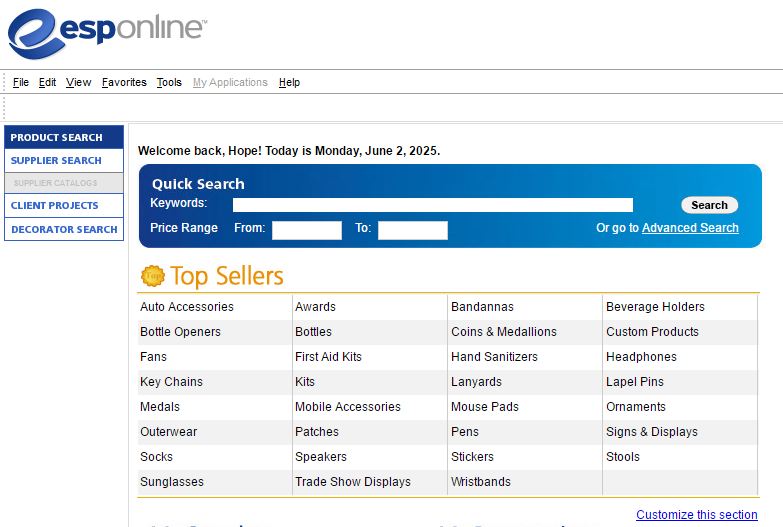Open Trade Show Displays category

coord(353,482)
